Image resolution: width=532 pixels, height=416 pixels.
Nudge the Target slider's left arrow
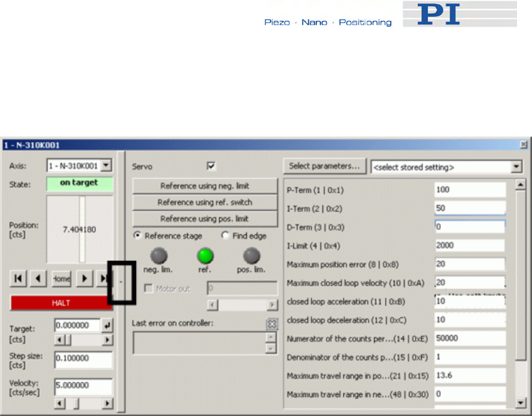click(x=59, y=339)
